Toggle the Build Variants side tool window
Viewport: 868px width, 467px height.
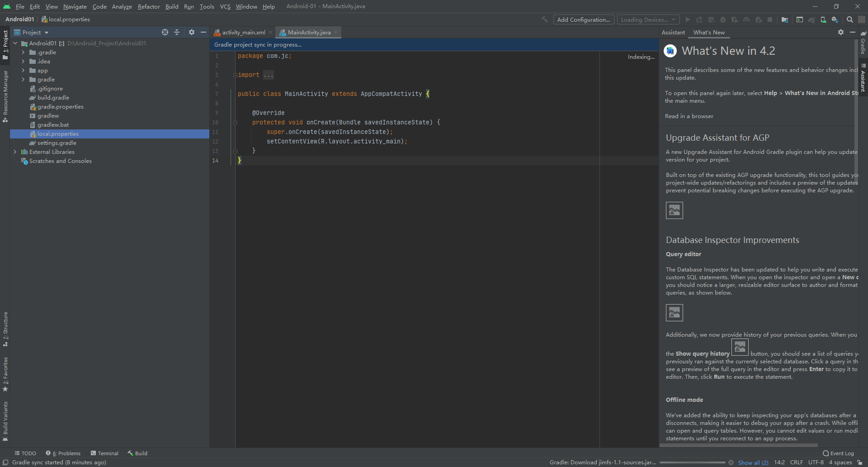coord(5,421)
